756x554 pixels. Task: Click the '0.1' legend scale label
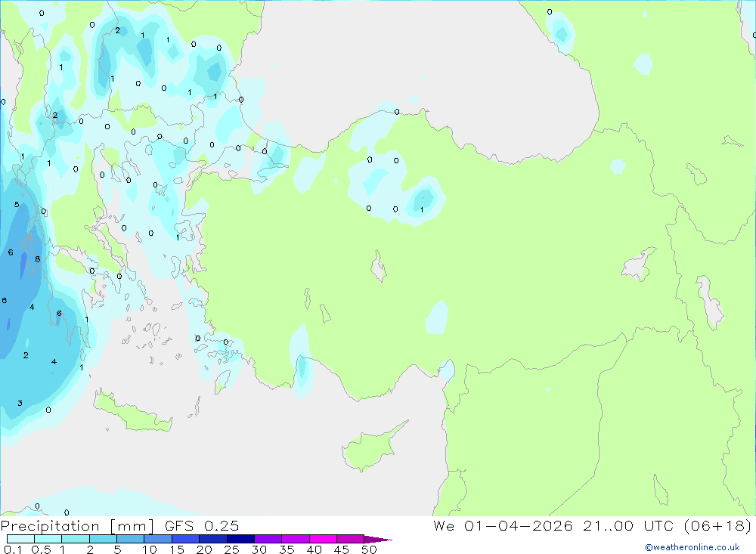click(13, 549)
